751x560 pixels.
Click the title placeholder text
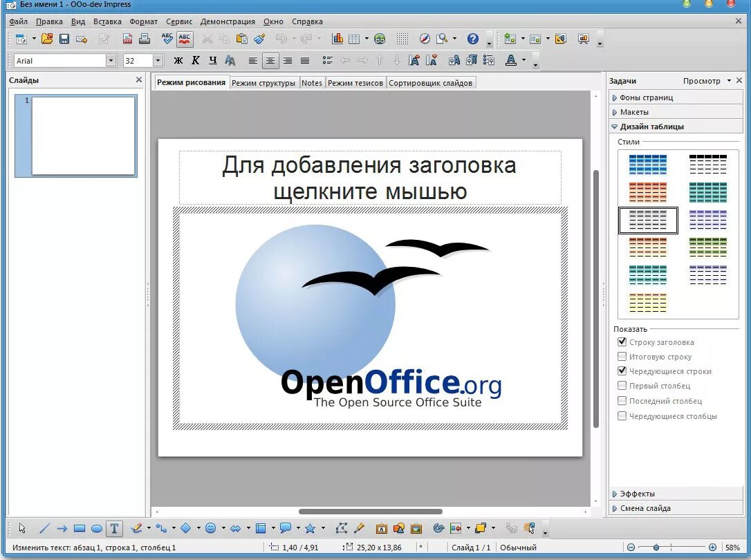click(x=369, y=178)
